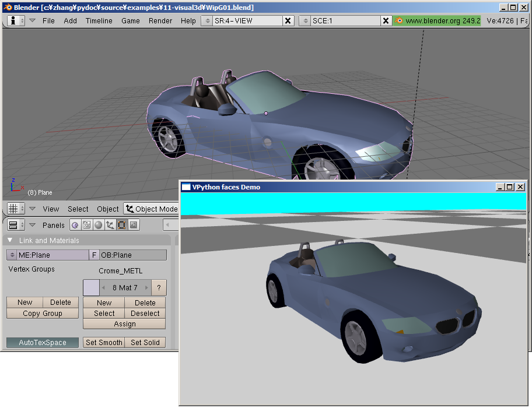
Task: Switch to Object context axes icon
Action: 110,225
